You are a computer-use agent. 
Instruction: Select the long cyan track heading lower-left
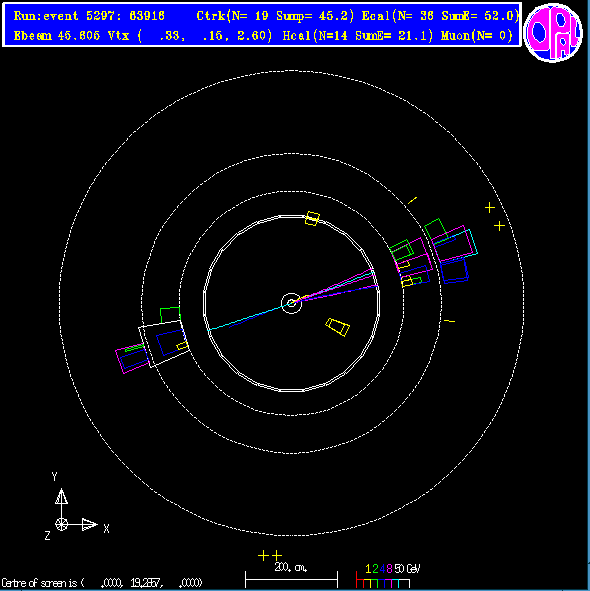point(249,317)
